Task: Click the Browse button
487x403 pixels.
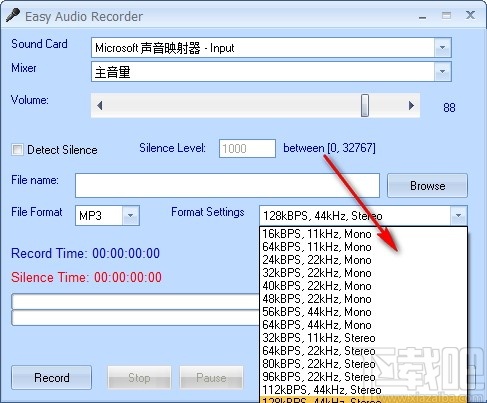Action: pyautogui.click(x=427, y=185)
